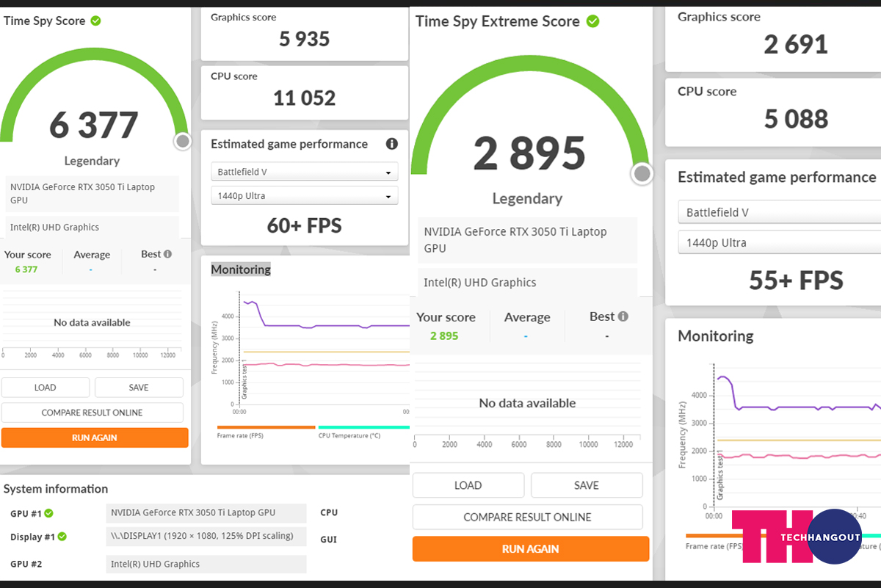Click LOAD button in Time Spy panel
The height and width of the screenshot is (588, 881).
(x=46, y=388)
